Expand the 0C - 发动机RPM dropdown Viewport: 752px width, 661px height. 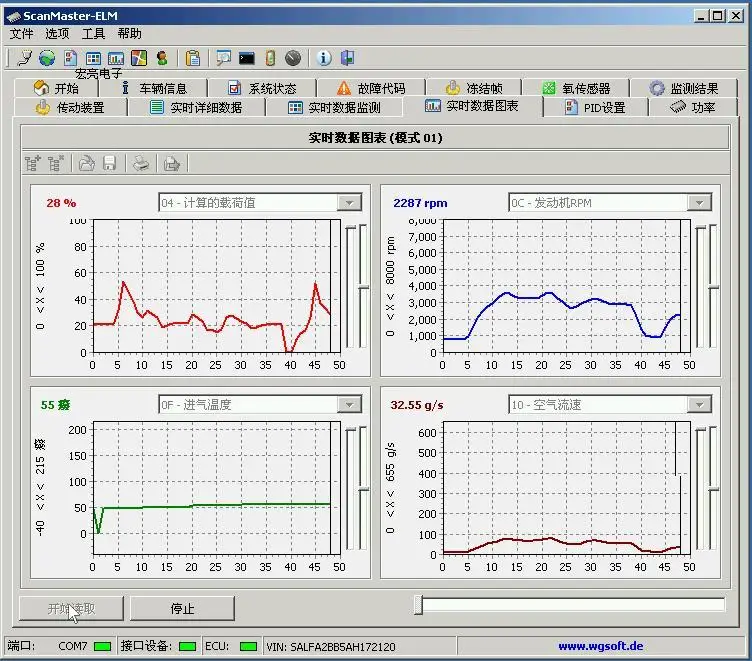coord(699,203)
